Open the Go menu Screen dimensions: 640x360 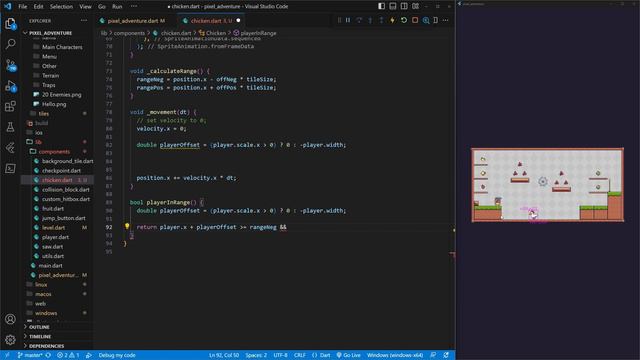(102, 7)
